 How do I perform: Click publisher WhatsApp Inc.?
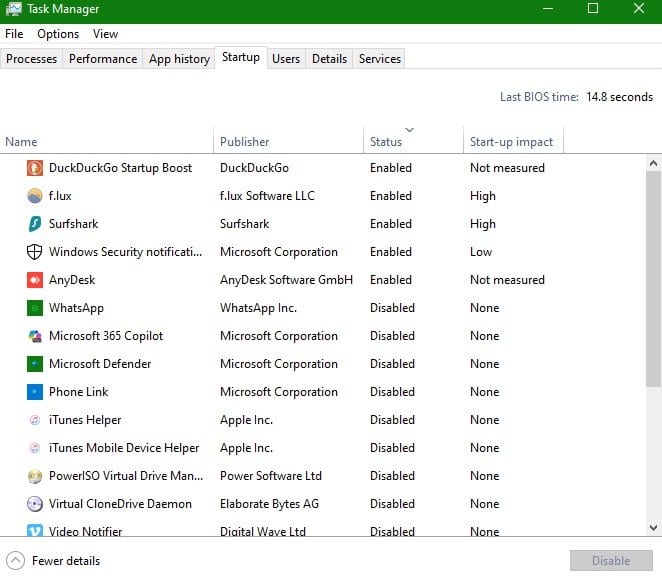(x=258, y=308)
